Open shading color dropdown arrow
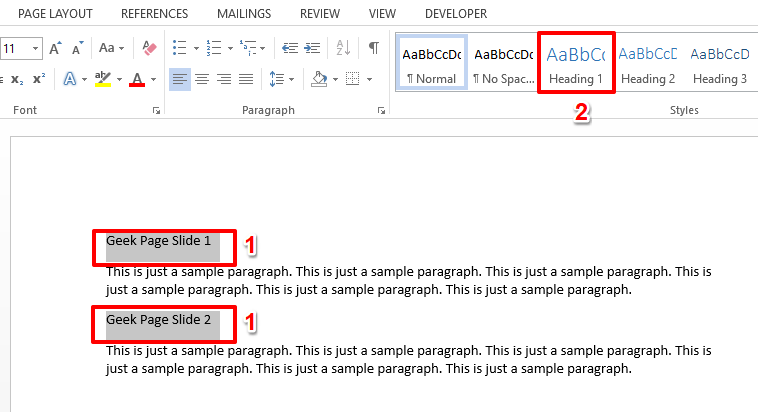This screenshot has width=758, height=412. click(x=335, y=79)
